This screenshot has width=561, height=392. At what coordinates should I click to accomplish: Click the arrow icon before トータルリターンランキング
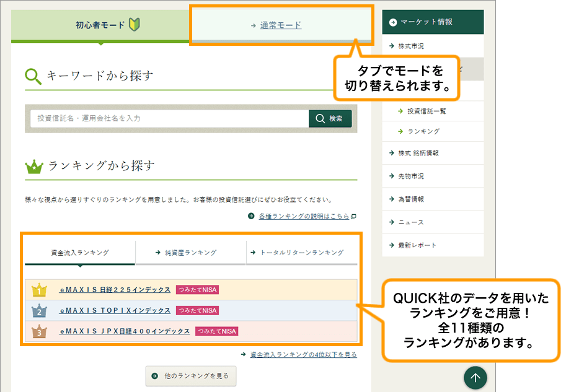[254, 253]
